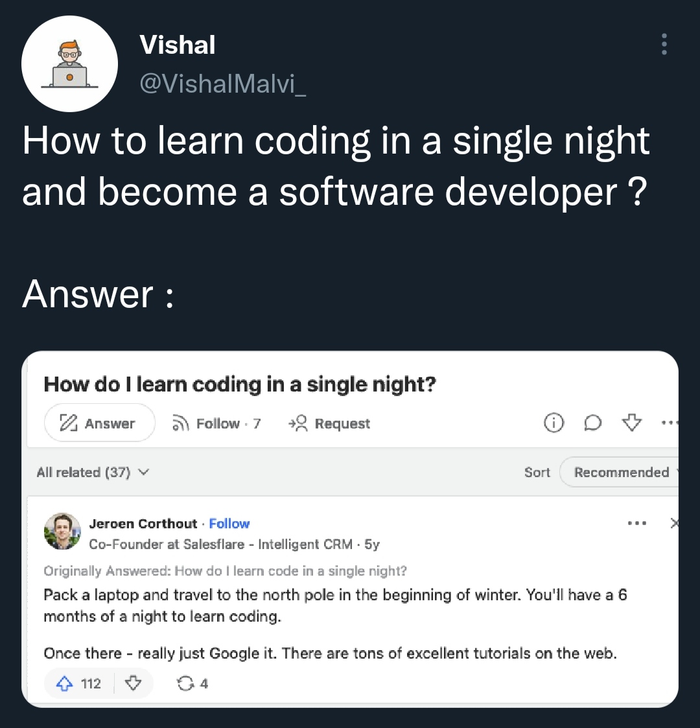Follow the question via Follow · 7
Viewport: 700px width, 728px height.
tap(216, 423)
